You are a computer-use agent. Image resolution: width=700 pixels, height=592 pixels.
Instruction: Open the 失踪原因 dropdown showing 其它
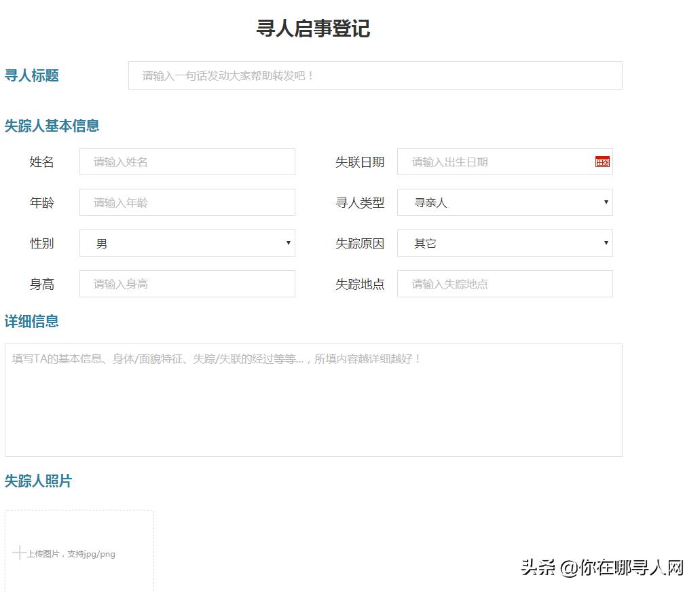tap(504, 243)
